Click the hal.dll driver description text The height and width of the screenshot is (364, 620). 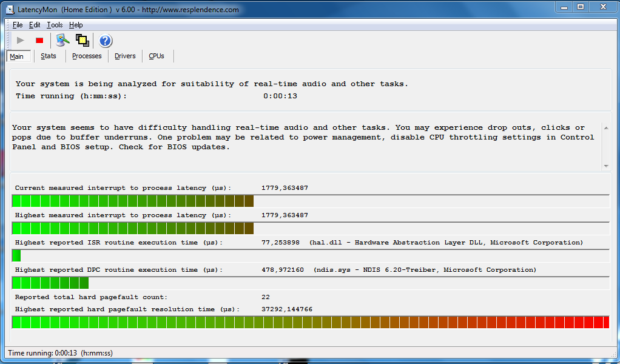446,242
